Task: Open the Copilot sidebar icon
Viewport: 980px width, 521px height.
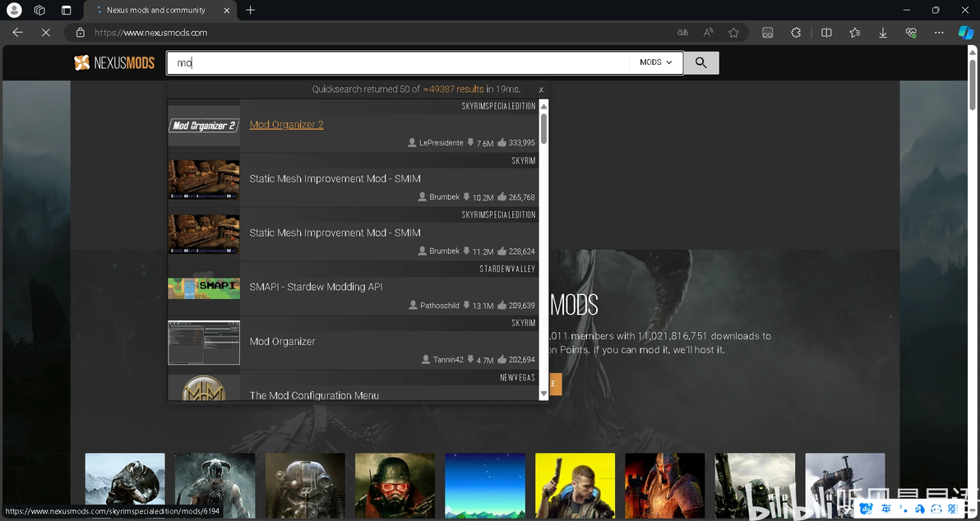Action: pyautogui.click(x=966, y=33)
